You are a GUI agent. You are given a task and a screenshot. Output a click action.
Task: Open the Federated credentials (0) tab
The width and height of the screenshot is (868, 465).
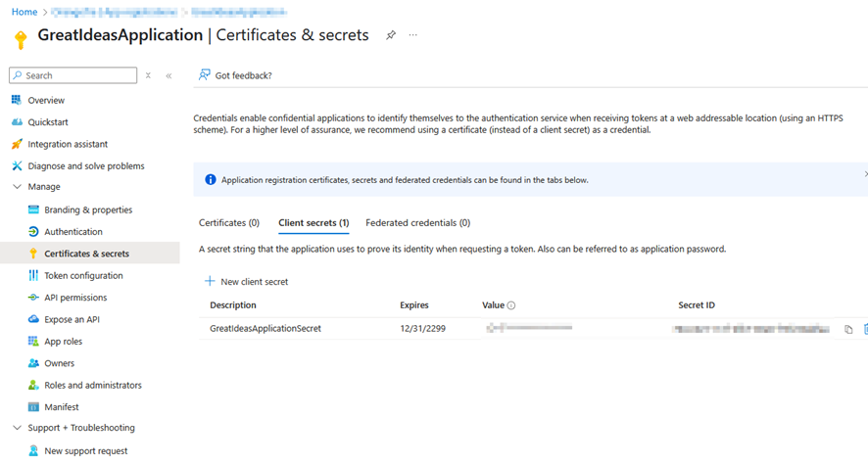[418, 223]
